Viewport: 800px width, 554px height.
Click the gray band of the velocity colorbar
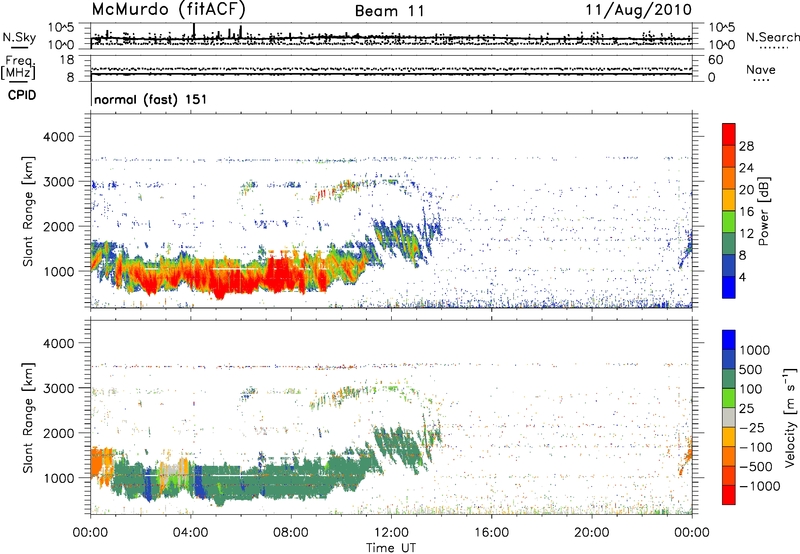tap(729, 417)
